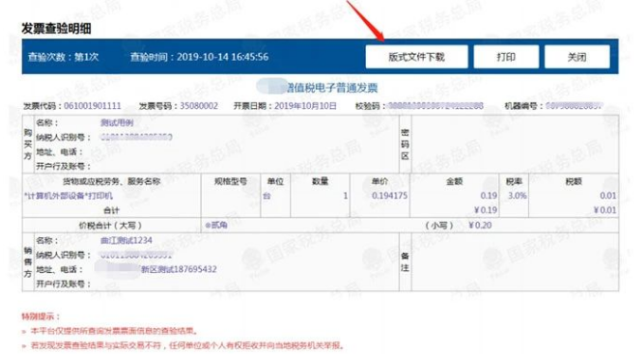The height and width of the screenshot is (364, 642).
Task: Click the 金额 column header
Action: (454, 181)
